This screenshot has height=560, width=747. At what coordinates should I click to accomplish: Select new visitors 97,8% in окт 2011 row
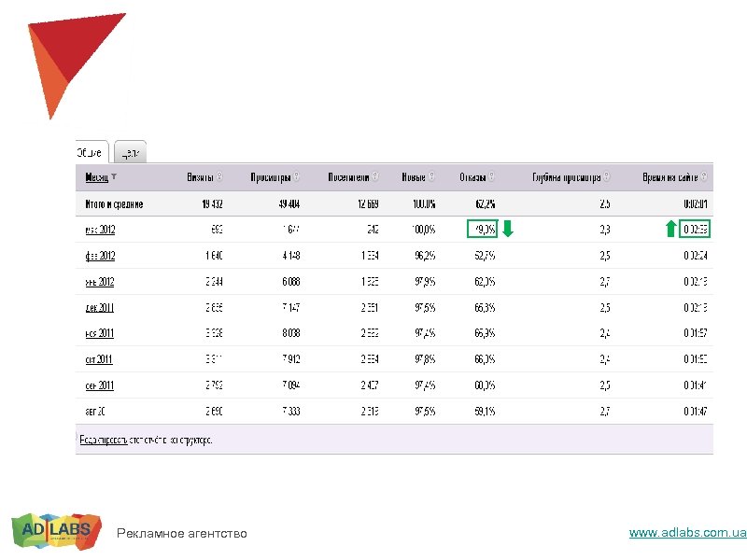[425, 359]
